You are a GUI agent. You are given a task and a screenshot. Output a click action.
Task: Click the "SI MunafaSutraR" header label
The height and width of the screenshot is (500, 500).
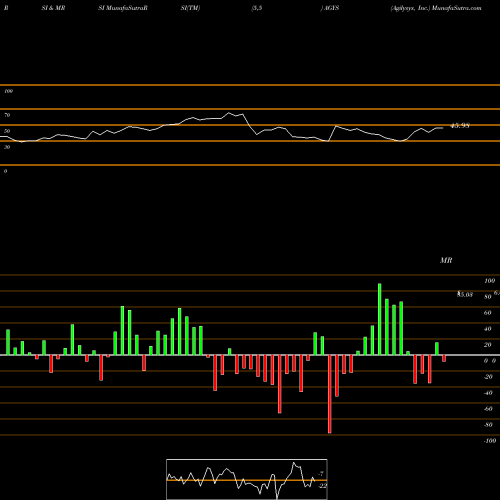click(x=123, y=8)
